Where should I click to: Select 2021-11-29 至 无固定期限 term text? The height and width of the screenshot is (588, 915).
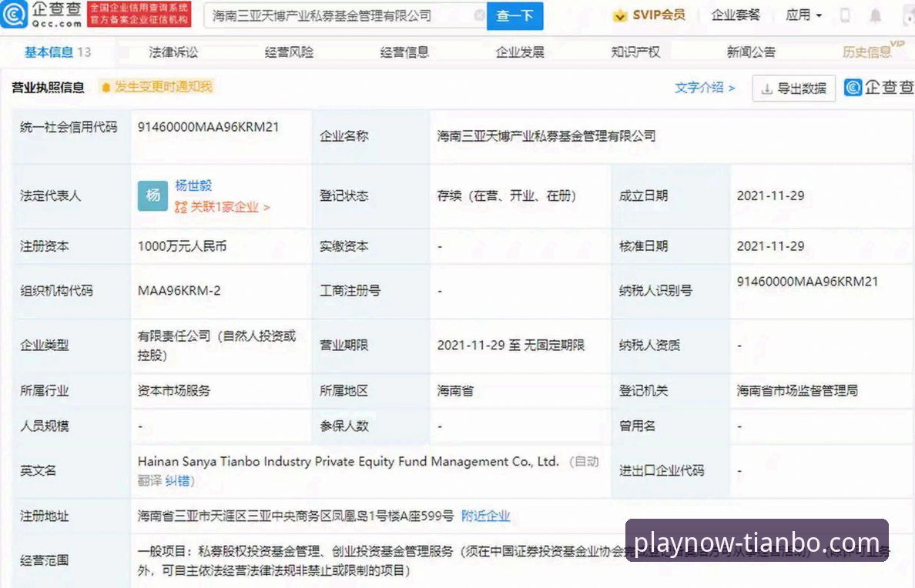tap(511, 346)
